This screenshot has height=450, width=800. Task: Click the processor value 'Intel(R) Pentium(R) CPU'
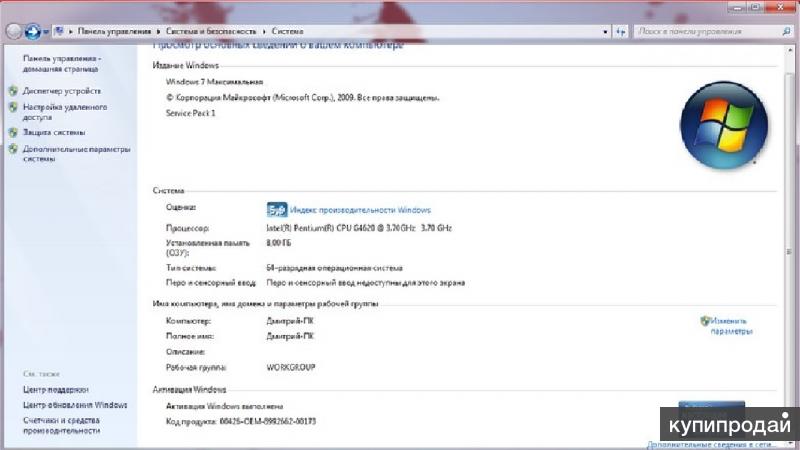(x=359, y=228)
